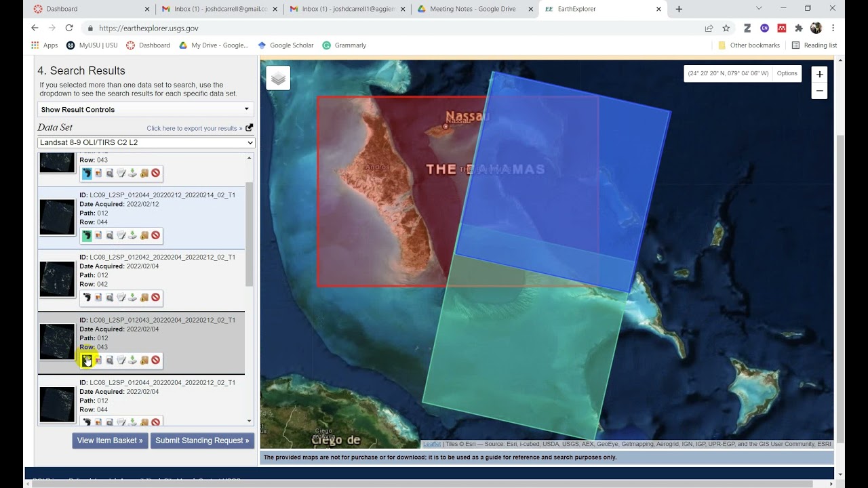
Task: Reload the EarthExplorer page
Action: [x=69, y=28]
